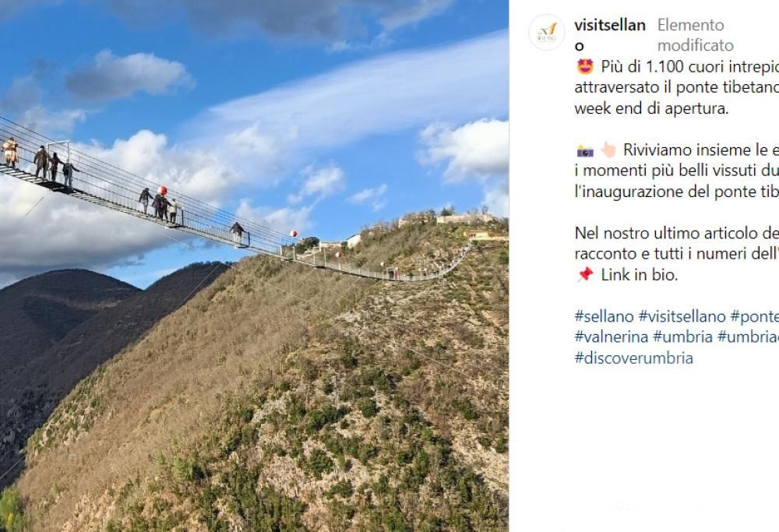Screen dimensions: 779x532
Task: Open the truncated #ponte hashtag
Action: click(755, 316)
